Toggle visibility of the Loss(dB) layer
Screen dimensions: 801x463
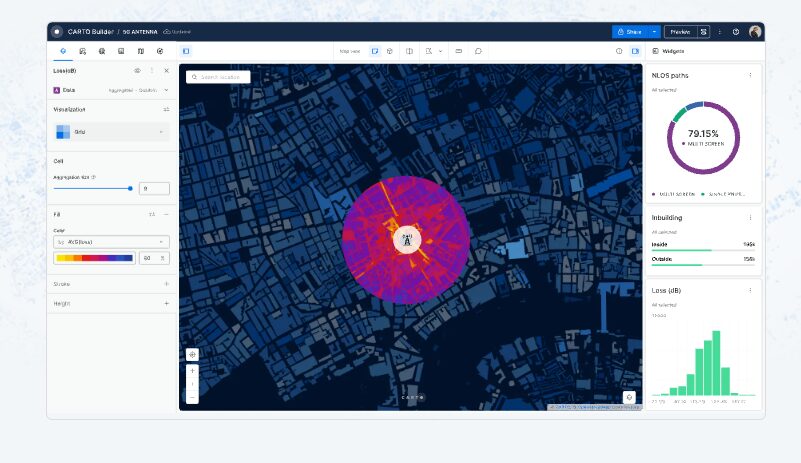coord(137,71)
